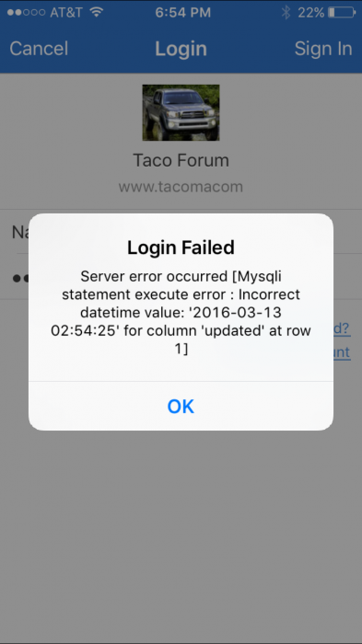Tap the Taco Forum name label
This screenshot has height=644, width=362.
(181, 160)
